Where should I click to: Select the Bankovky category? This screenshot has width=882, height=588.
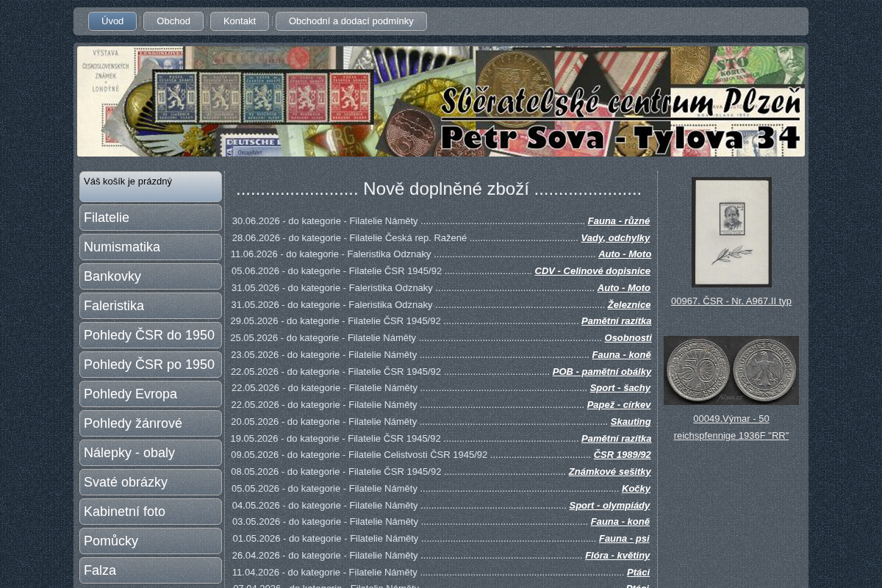pos(151,276)
